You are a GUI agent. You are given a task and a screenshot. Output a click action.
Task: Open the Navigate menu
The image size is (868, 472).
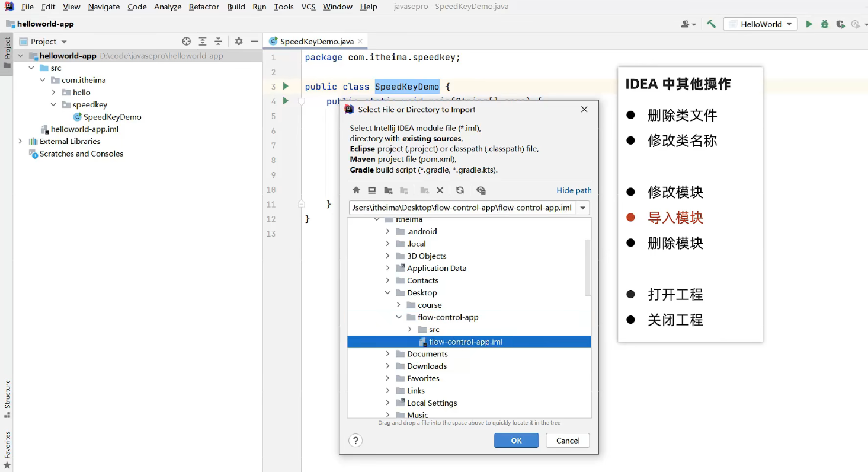pos(104,7)
